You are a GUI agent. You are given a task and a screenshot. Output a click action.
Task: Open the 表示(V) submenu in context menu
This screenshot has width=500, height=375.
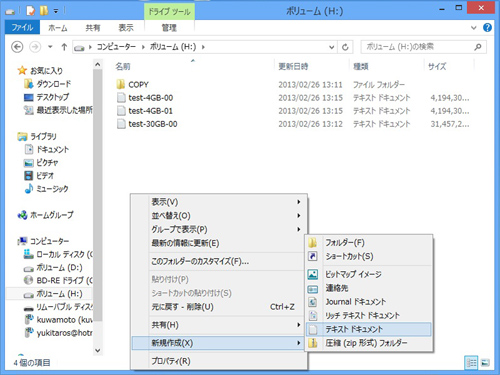pos(219,202)
